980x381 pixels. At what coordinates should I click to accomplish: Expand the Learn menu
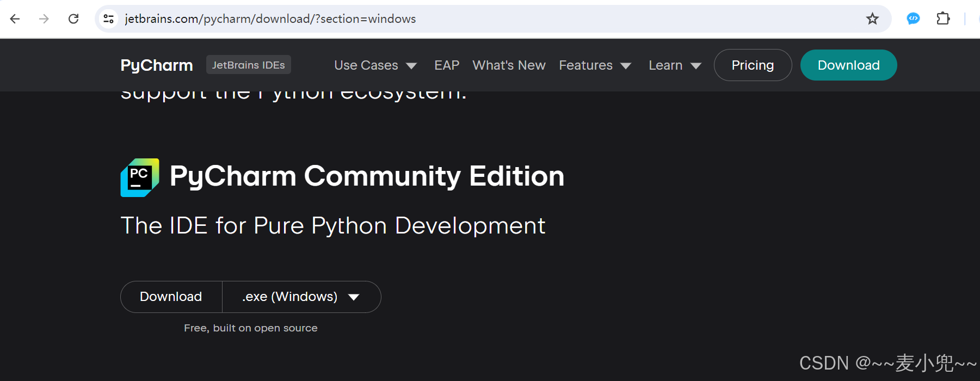pyautogui.click(x=675, y=65)
